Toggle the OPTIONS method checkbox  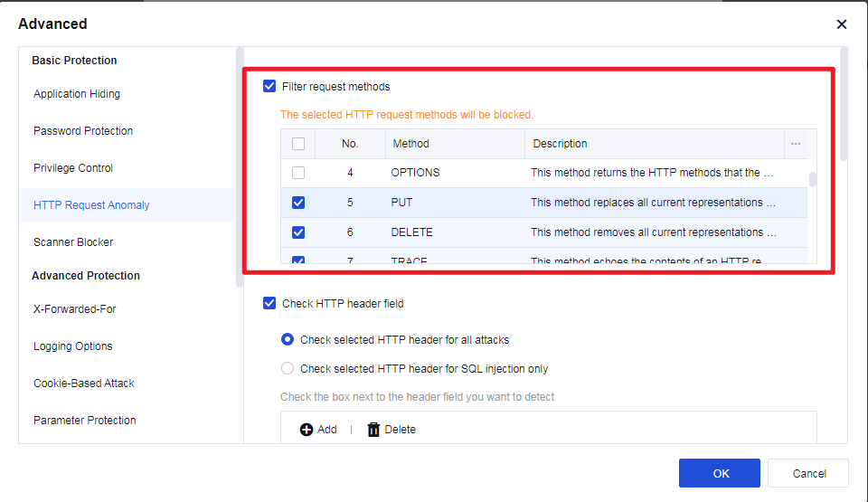click(x=298, y=173)
